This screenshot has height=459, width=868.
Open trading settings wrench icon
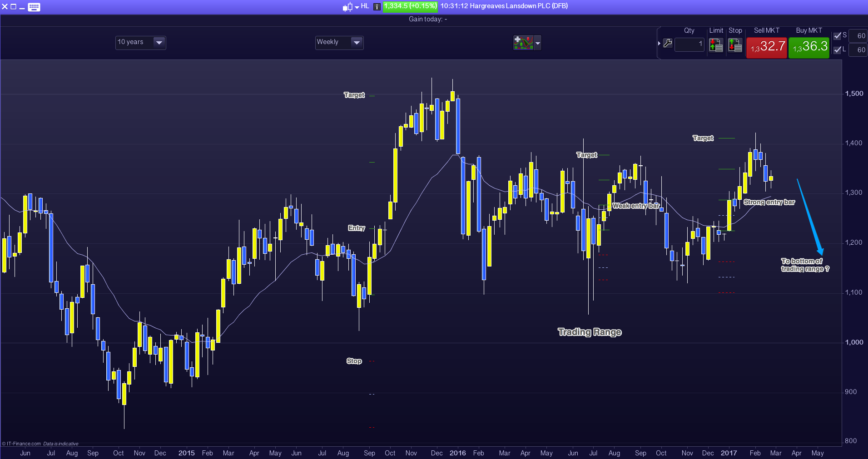pos(668,44)
